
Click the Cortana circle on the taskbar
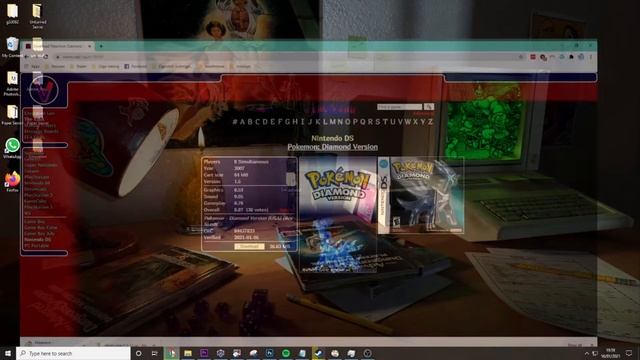point(138,353)
